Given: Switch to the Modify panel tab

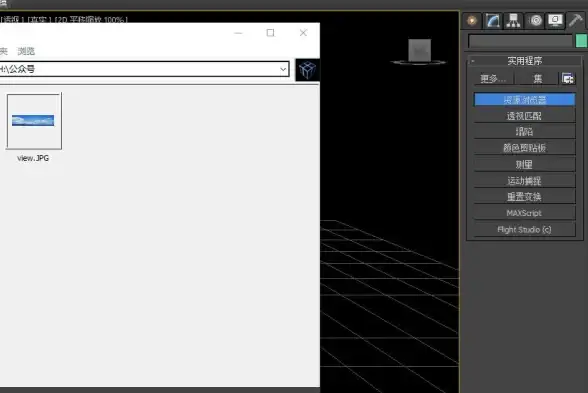Looking at the screenshot, I should (x=493, y=20).
